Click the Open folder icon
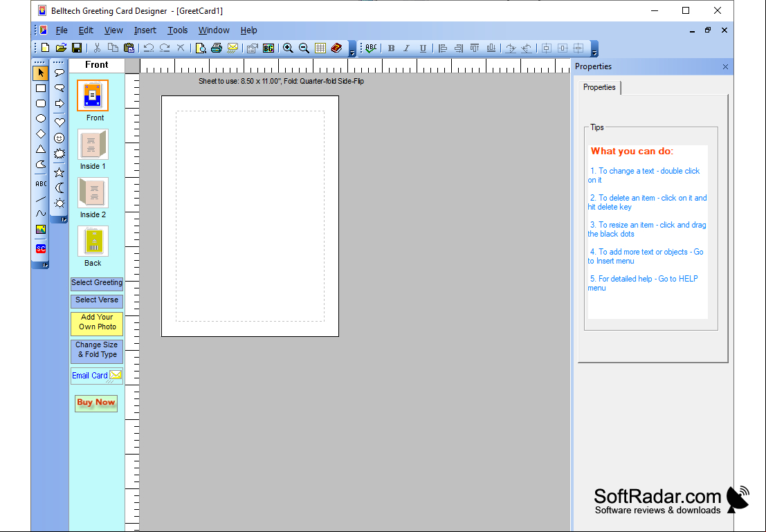Image resolution: width=766 pixels, height=532 pixels. pos(61,48)
